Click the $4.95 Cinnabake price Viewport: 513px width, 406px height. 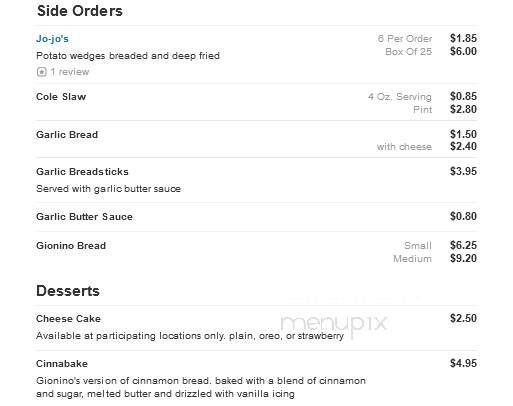point(463,363)
